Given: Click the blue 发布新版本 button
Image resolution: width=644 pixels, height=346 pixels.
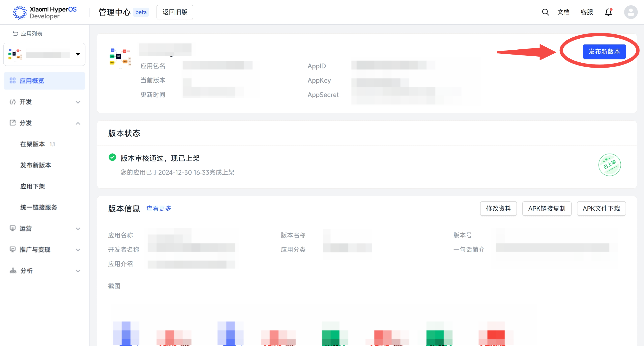Looking at the screenshot, I should tap(604, 52).
